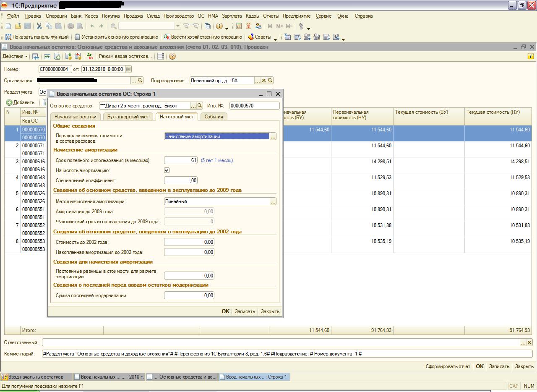The height and width of the screenshot is (392, 537).
Task: Click the windows list icon in the main toolbar
Action: coord(208,26)
